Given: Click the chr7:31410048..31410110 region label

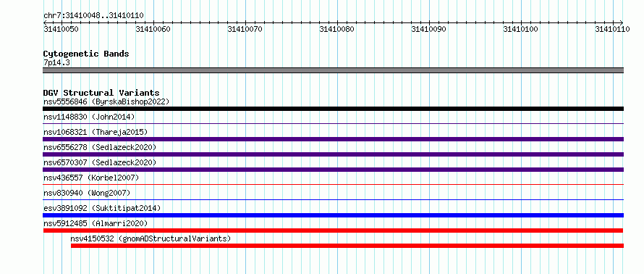Looking at the screenshot, I should (93, 16).
